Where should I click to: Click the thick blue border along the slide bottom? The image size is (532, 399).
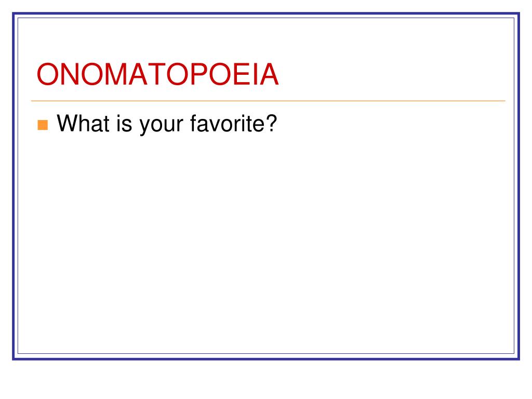tap(266, 358)
